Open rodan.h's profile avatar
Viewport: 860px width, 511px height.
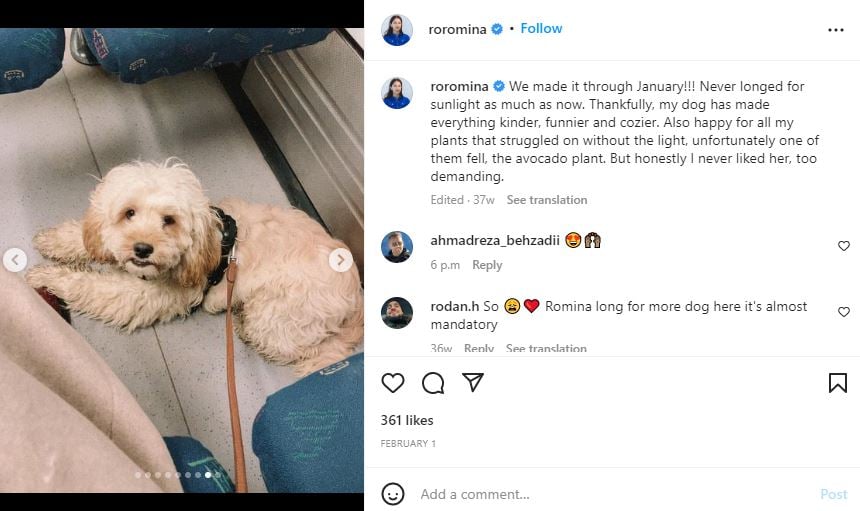pos(397,313)
